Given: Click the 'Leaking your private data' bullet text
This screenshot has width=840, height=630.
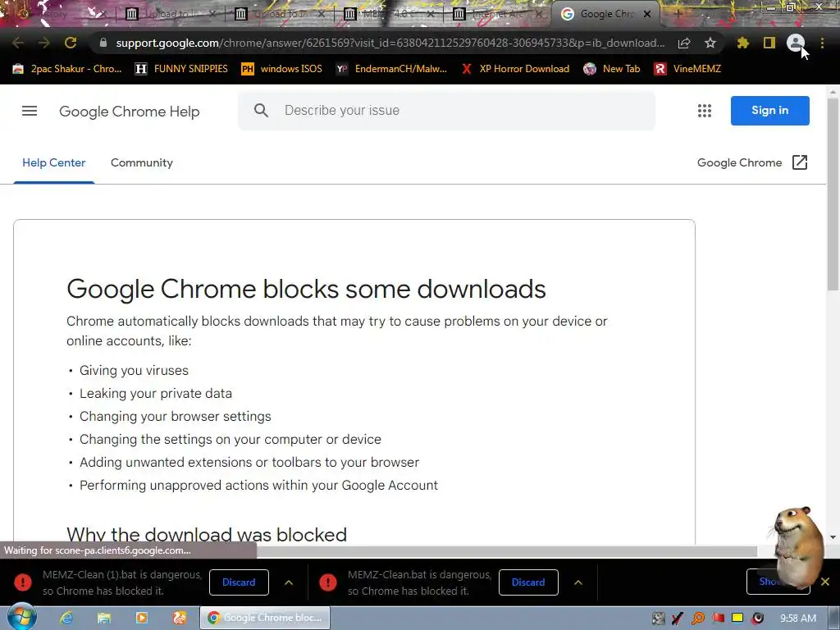Looking at the screenshot, I should 156,393.
